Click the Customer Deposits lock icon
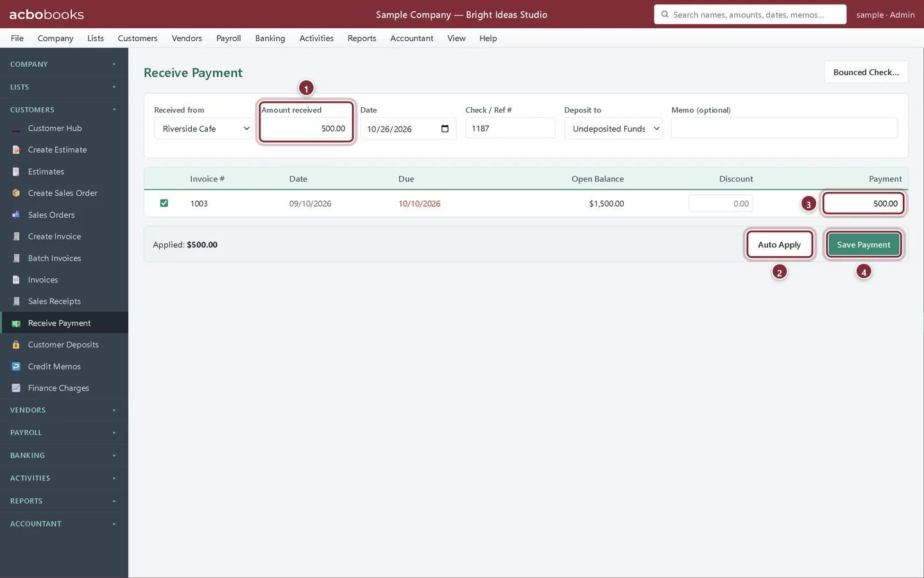924x578 pixels. click(16, 345)
